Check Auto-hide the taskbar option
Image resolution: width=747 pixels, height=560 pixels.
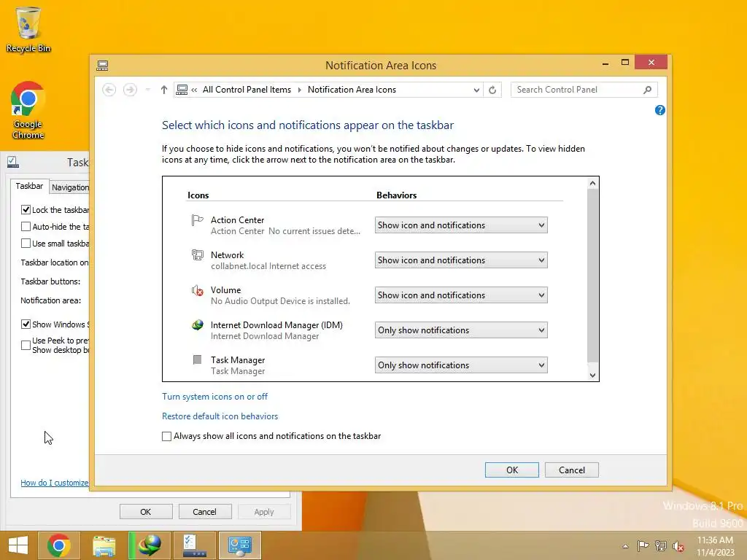pos(26,227)
